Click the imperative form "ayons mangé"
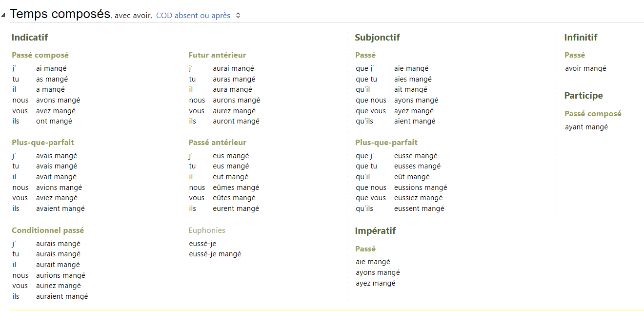 point(378,272)
